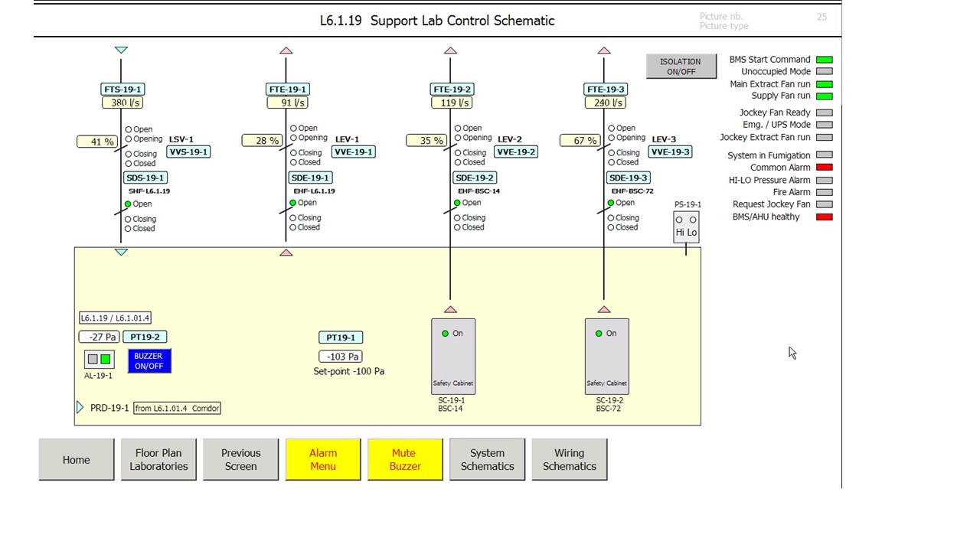Select LEV-3 Closed radio indicator

click(611, 162)
